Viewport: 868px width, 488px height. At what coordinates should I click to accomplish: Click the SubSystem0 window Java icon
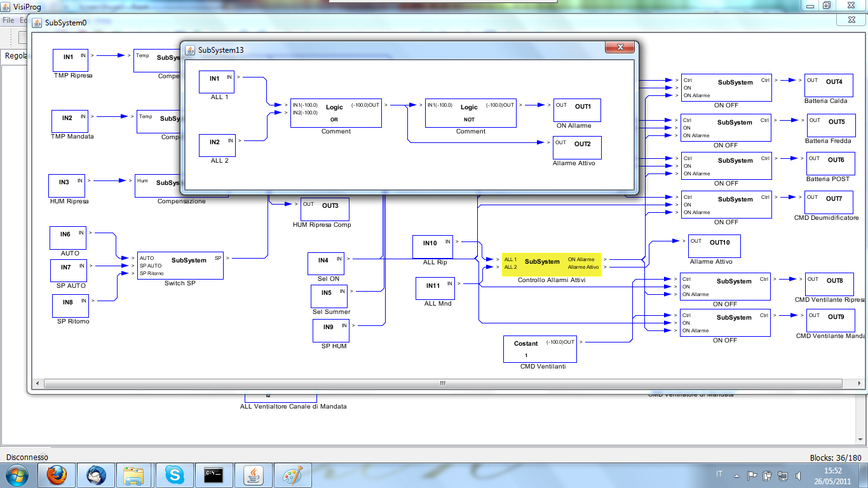coord(37,22)
